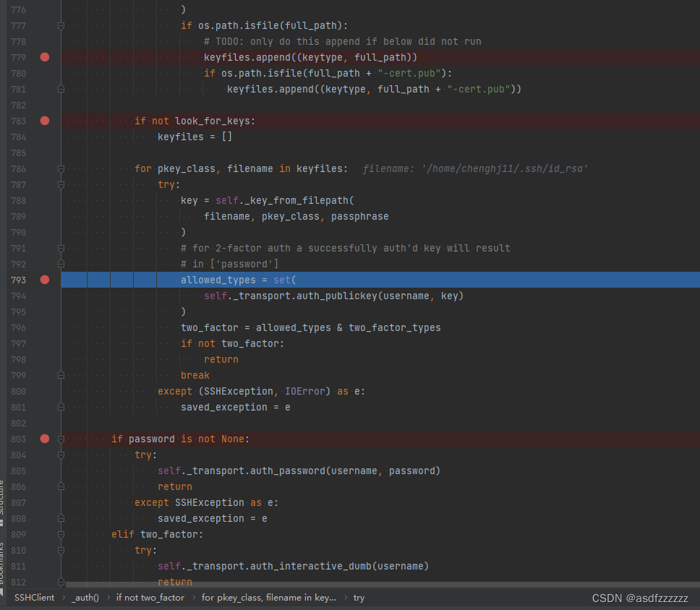Click the fold end marker on line 812
700x610 pixels.
(x=61, y=582)
